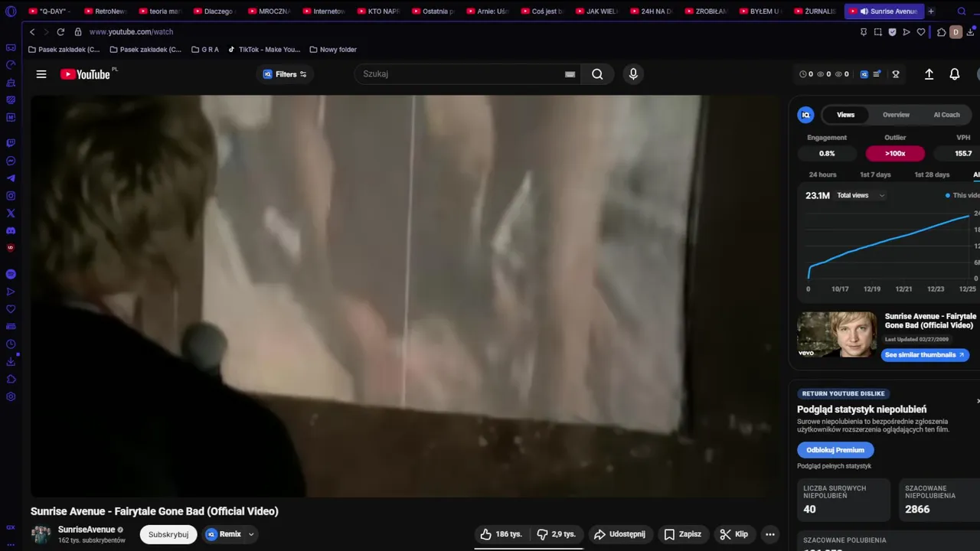Image resolution: width=980 pixels, height=551 pixels.
Task: Search tabs with magnifier in tab bar
Action: [962, 11]
